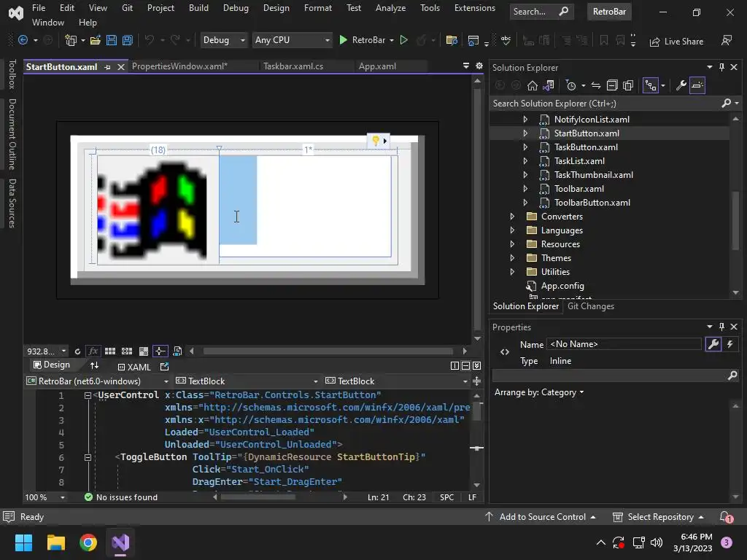Expand the Languages folder
Viewport: 747px width, 560px height.
(x=512, y=230)
